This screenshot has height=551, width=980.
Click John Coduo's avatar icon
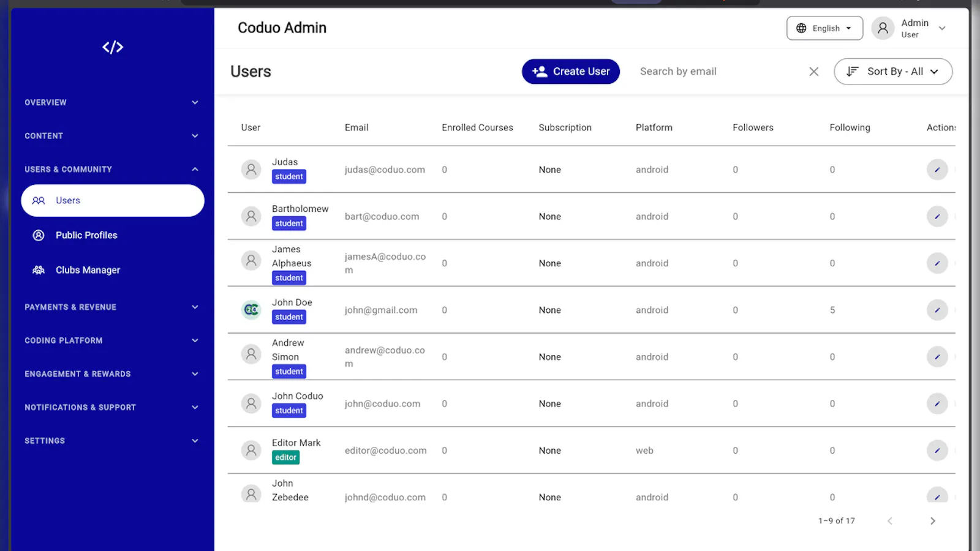coord(251,403)
